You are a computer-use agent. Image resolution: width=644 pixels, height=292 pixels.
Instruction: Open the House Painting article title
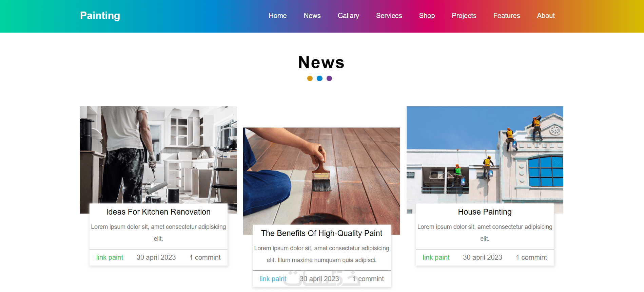(485, 212)
